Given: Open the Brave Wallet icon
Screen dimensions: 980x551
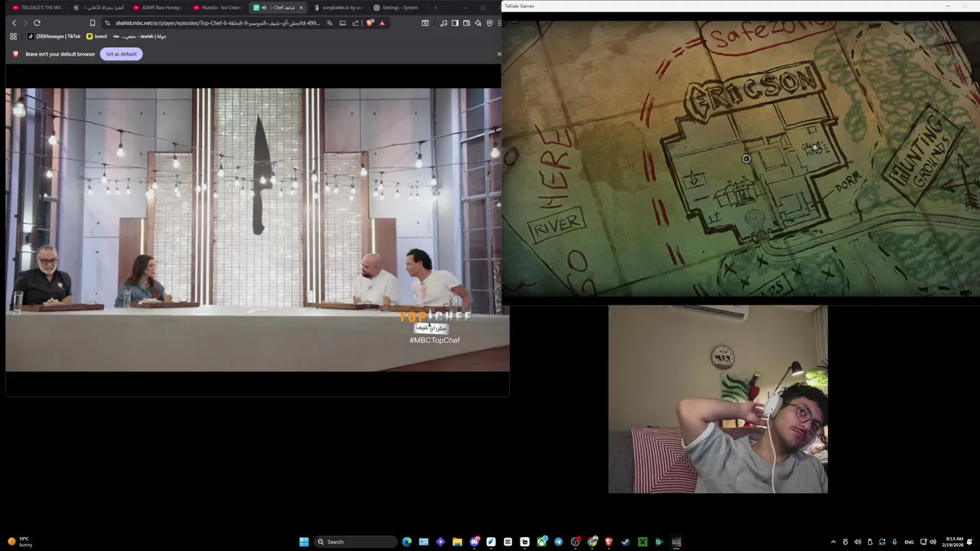Looking at the screenshot, I should [466, 23].
